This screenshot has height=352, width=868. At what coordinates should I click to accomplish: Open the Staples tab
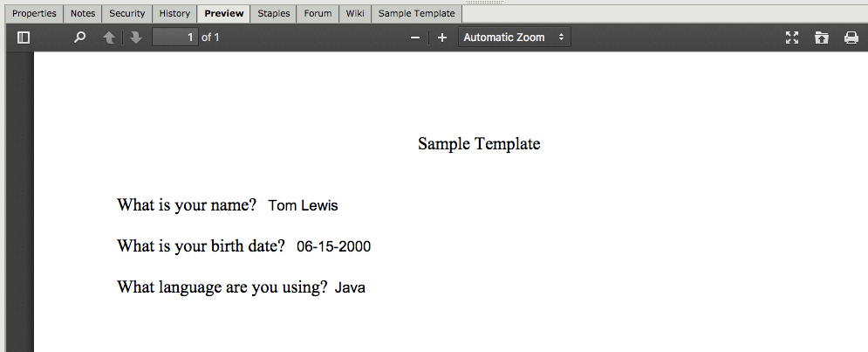[274, 14]
